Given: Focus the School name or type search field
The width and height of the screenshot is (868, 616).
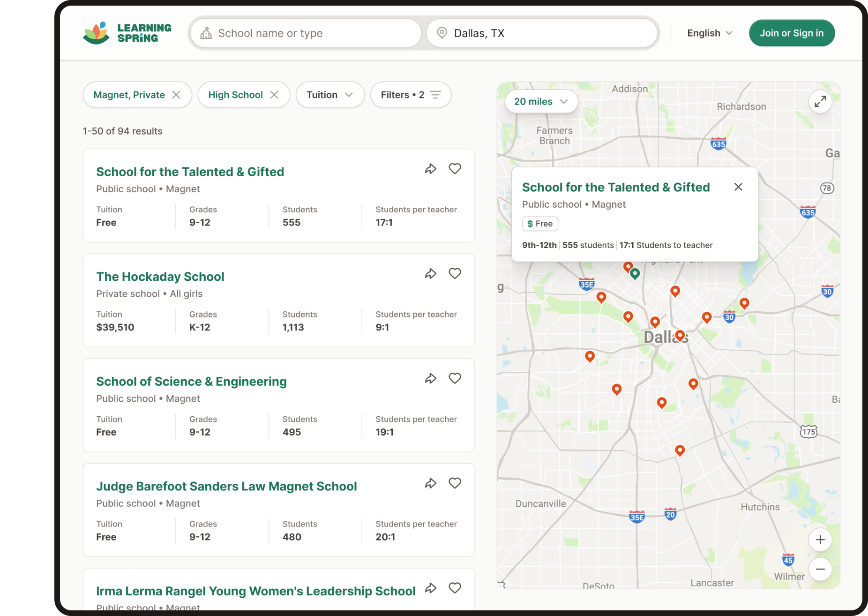Looking at the screenshot, I should [309, 33].
